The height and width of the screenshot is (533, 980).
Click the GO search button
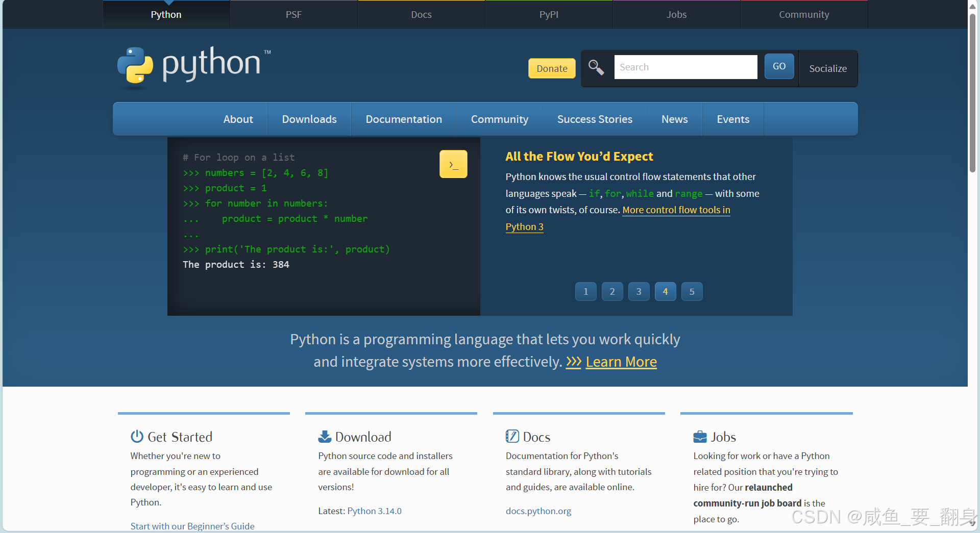click(x=779, y=66)
